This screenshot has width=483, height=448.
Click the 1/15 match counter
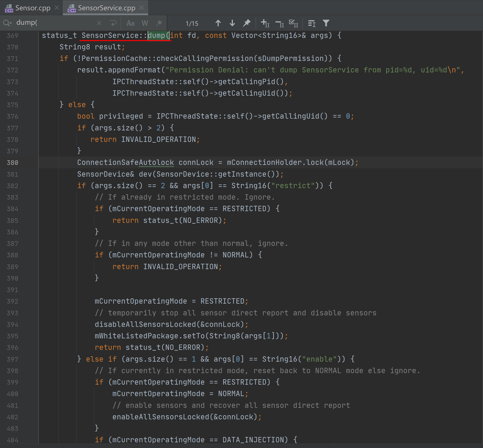click(x=192, y=23)
